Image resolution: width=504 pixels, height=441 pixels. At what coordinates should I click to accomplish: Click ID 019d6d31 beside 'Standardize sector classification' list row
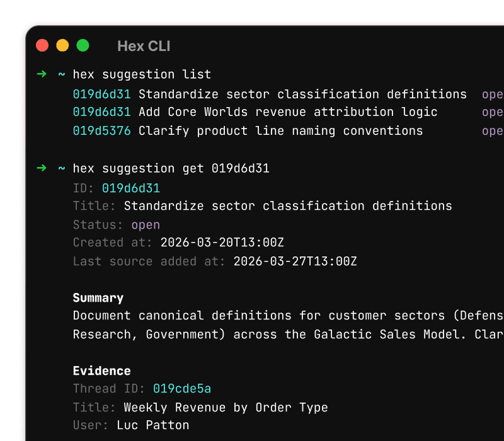(101, 94)
